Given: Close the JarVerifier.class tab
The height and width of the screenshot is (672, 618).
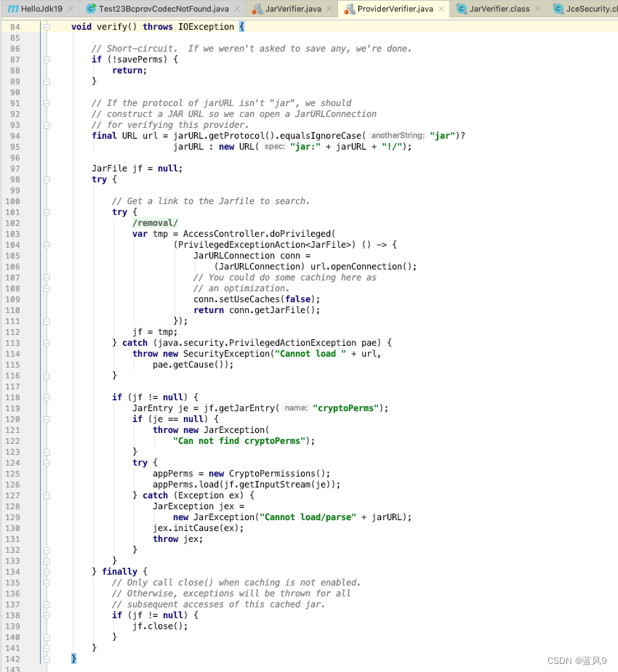Looking at the screenshot, I should point(538,9).
